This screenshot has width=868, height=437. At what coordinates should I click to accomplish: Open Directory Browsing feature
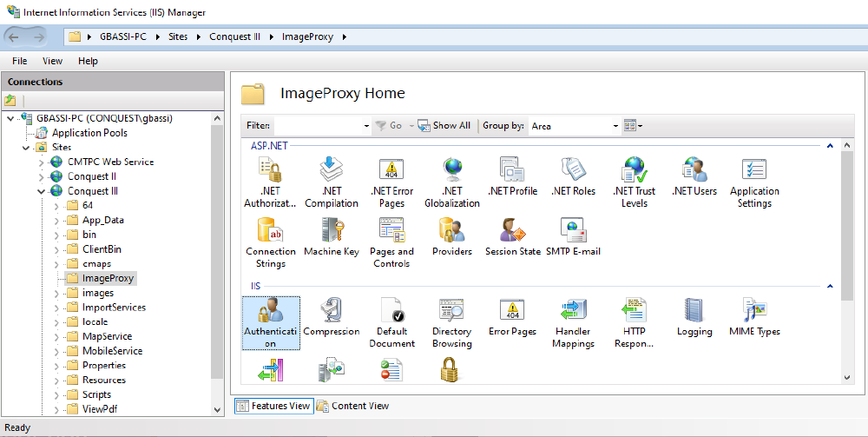(x=451, y=323)
